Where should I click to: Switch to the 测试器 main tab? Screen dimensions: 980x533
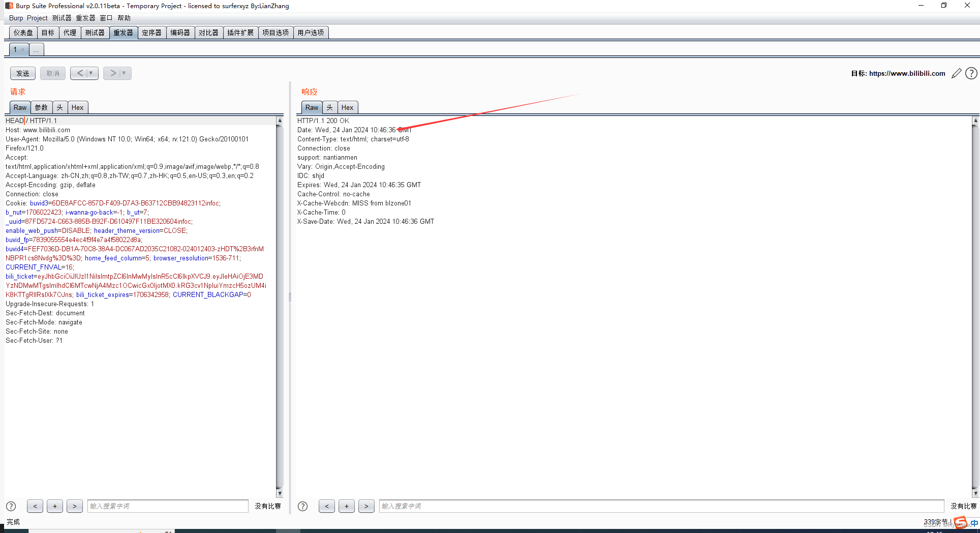pos(95,33)
